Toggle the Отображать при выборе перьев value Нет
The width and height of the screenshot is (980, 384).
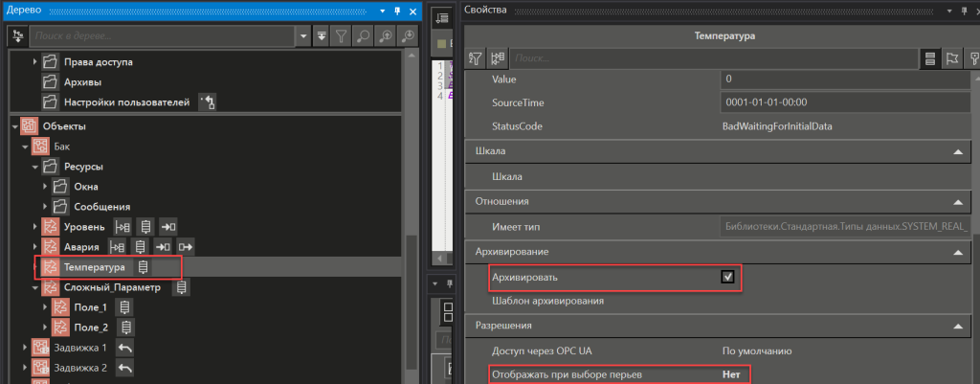coord(729,374)
